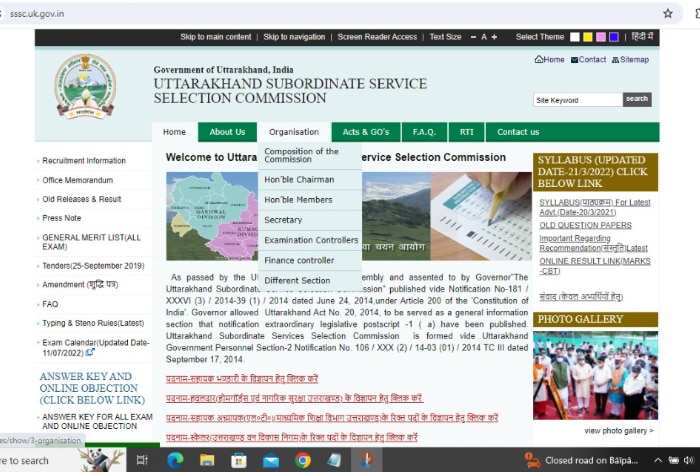Image resolution: width=700 pixels, height=472 pixels.
Task: Open Press Note sidebar link
Action: point(62,218)
